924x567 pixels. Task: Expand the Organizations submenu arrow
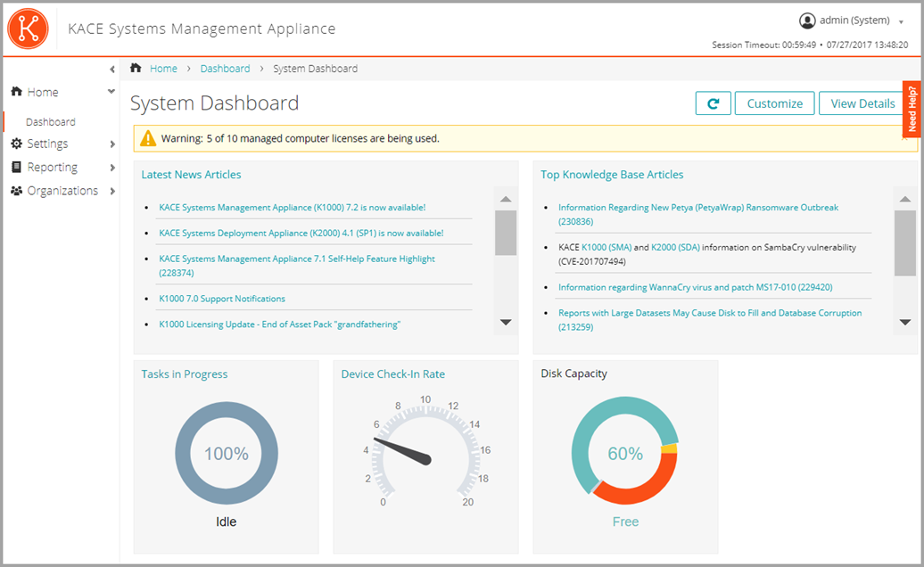tap(112, 191)
